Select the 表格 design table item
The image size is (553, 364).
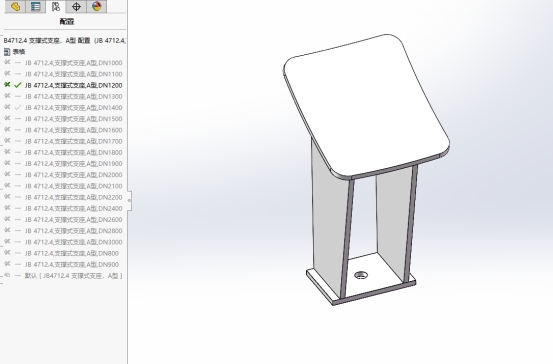point(19,52)
